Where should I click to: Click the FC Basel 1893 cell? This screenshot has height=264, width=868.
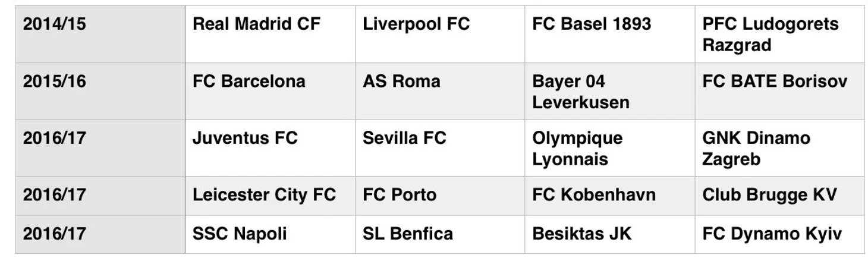click(609, 34)
